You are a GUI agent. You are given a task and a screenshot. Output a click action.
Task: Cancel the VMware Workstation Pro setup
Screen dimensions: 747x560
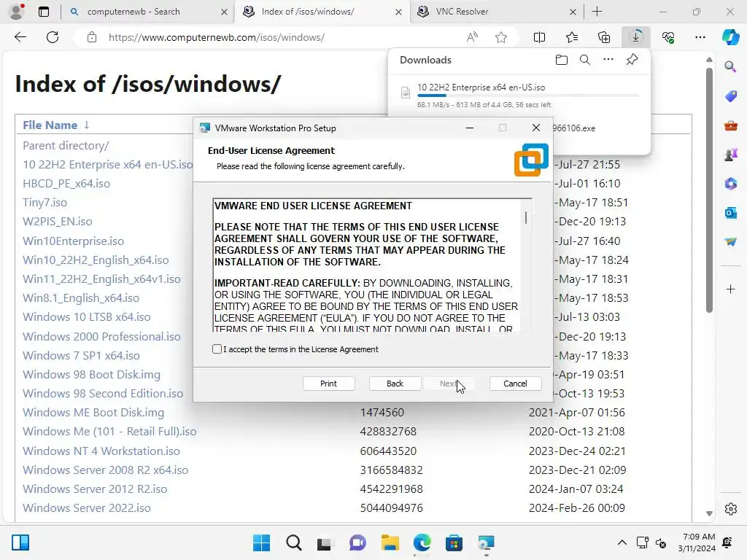[x=515, y=384]
